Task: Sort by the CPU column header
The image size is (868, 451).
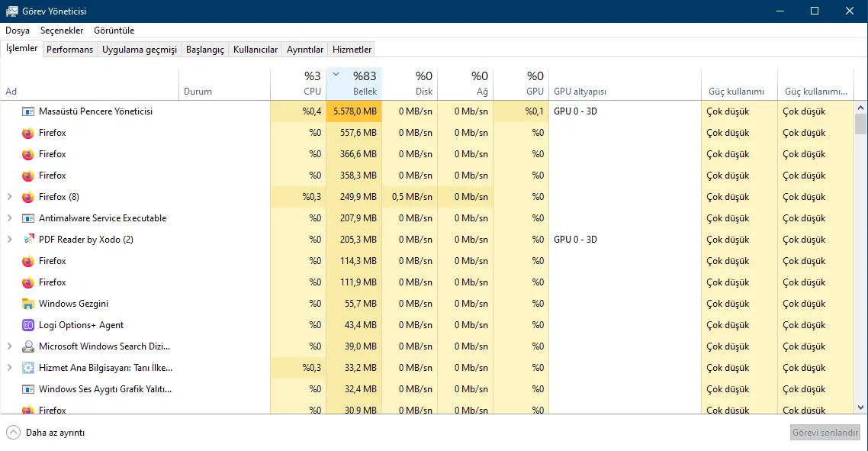Action: (298, 84)
